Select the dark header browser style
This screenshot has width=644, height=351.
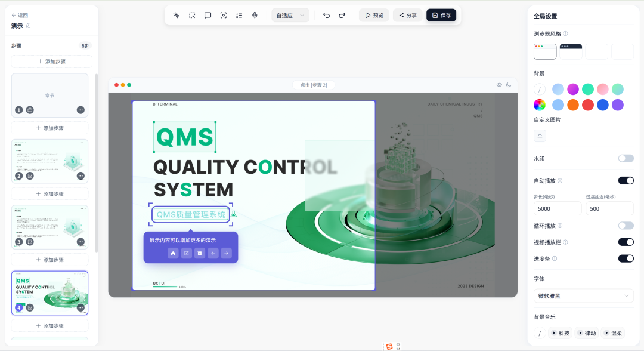571,52
